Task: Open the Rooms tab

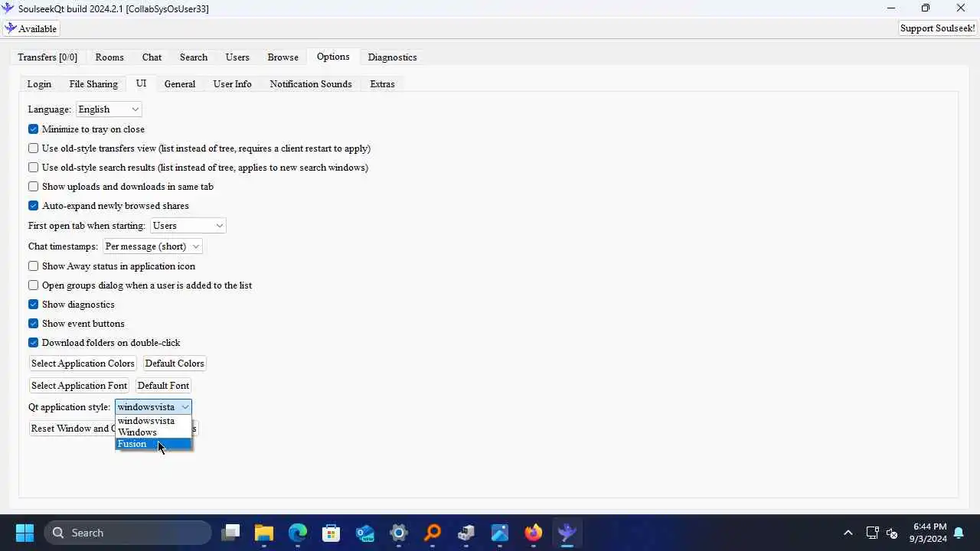Action: tap(109, 57)
